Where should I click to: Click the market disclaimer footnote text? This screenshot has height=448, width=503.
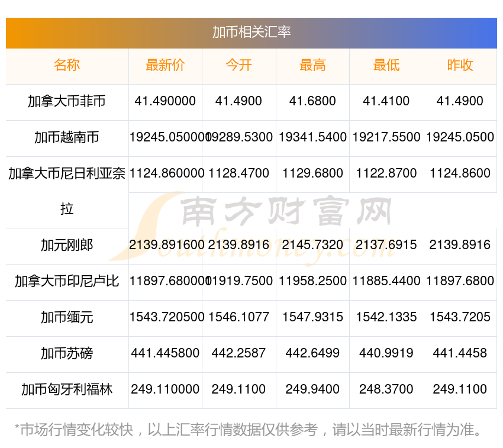(x=248, y=430)
